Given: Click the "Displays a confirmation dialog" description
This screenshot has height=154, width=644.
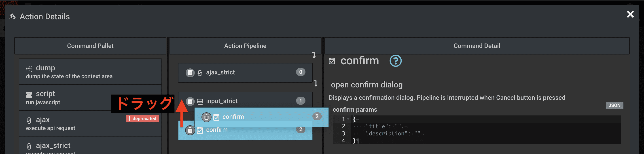Looking at the screenshot, I should pyautogui.click(x=447, y=98).
